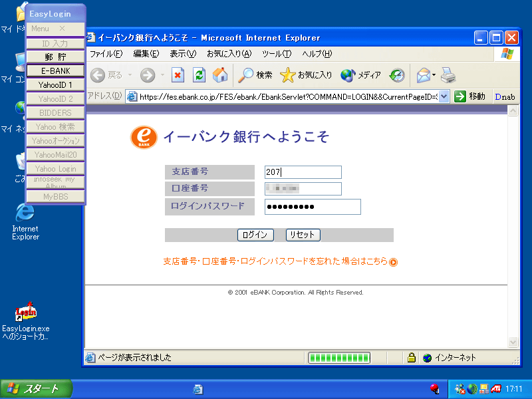Click the 支店番号 input field
Image resolution: width=532 pixels, height=399 pixels.
pyautogui.click(x=303, y=172)
